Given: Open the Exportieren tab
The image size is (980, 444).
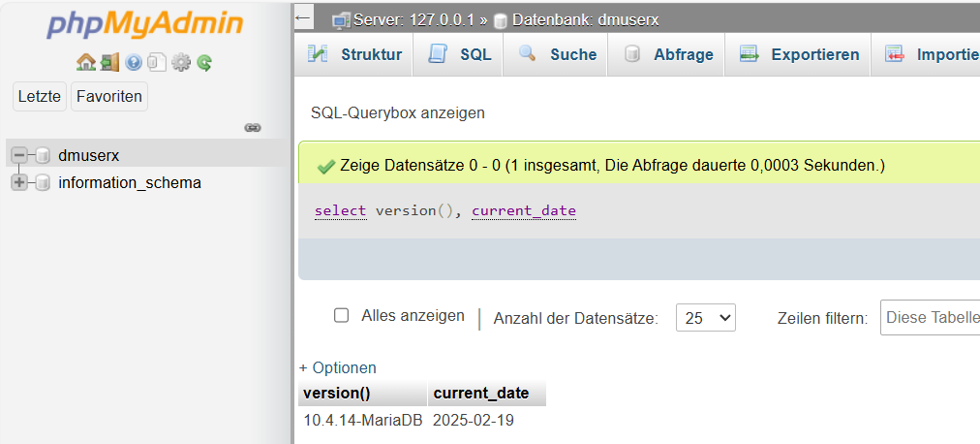Looking at the screenshot, I should 798,54.
